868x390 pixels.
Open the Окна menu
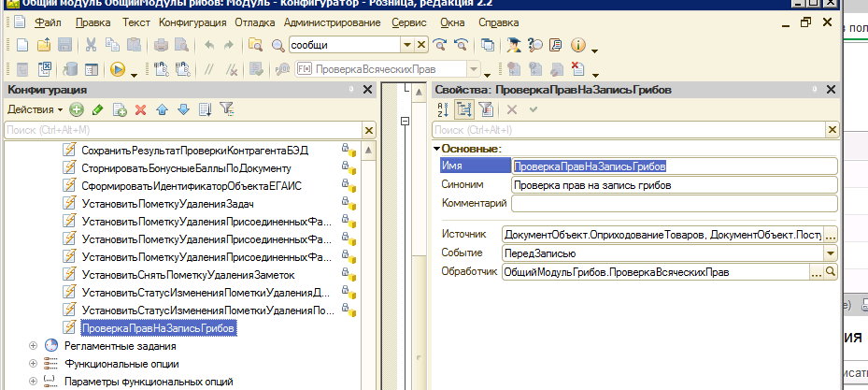coord(452,22)
